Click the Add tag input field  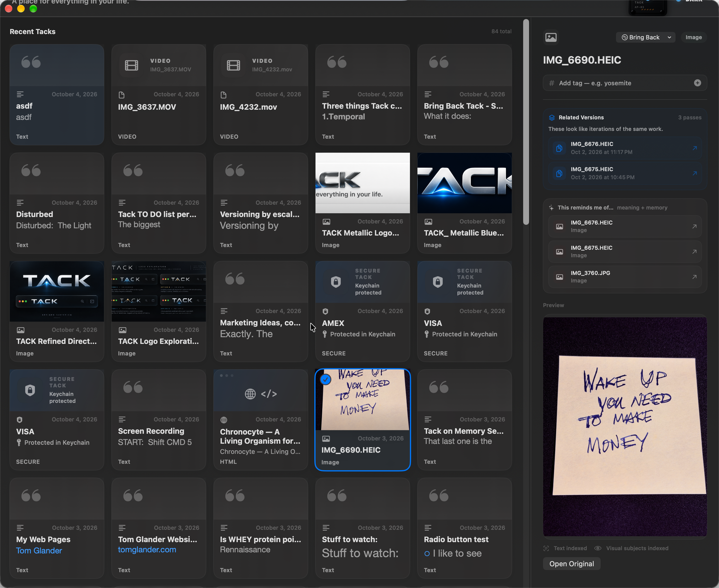coord(625,83)
